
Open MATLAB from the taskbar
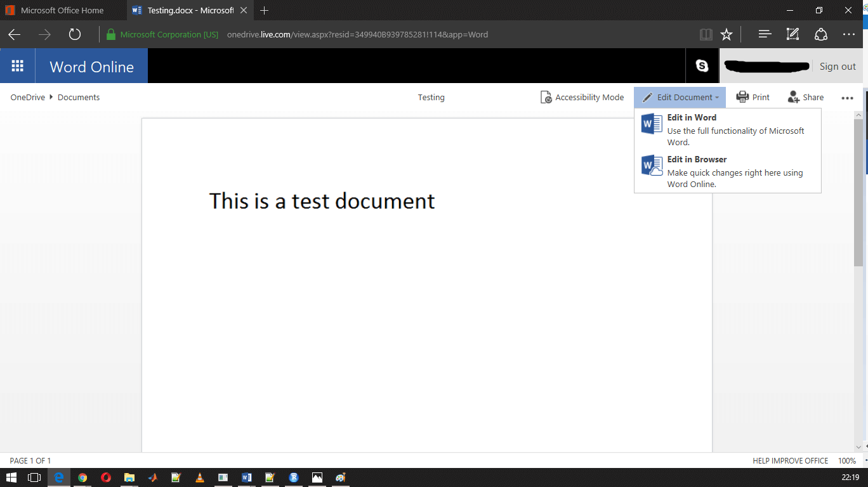click(153, 477)
